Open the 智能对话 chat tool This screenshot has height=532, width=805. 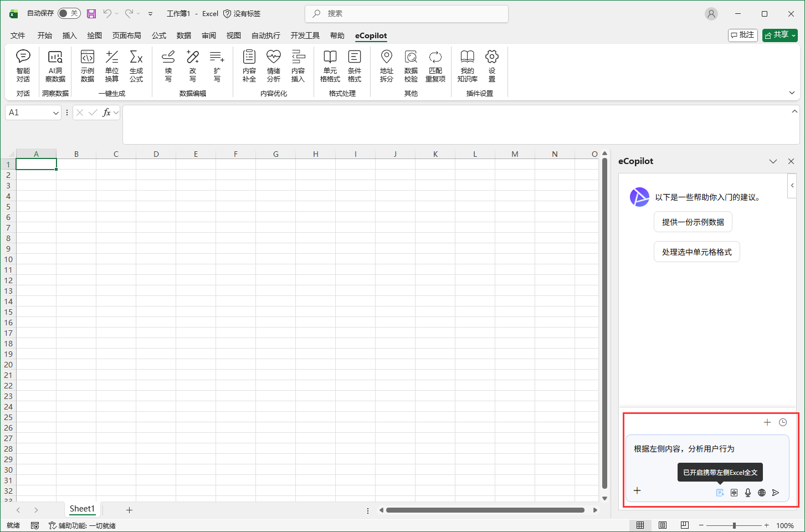point(23,65)
